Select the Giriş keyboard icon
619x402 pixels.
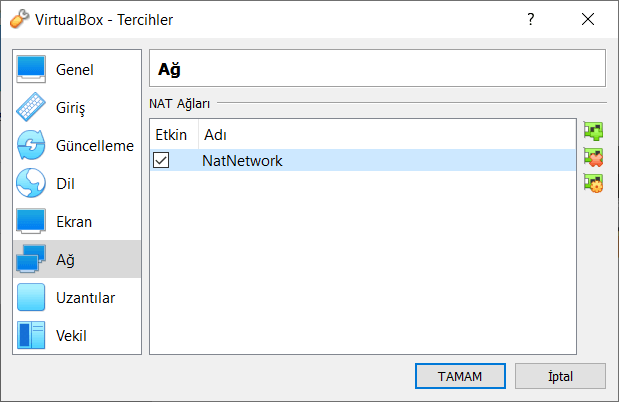tap(32, 108)
